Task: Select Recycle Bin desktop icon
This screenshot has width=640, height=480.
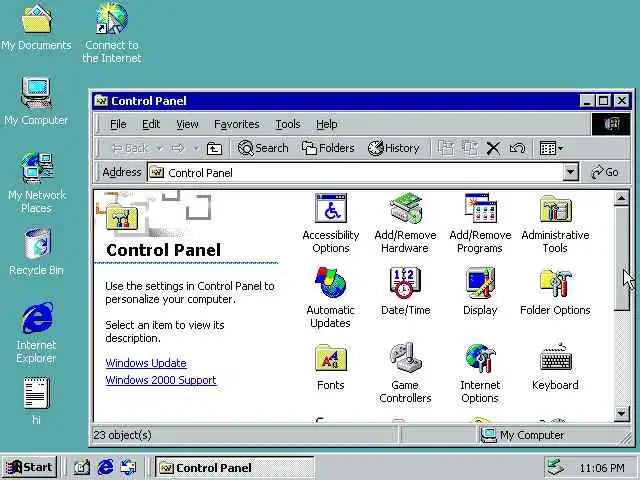Action: tap(36, 253)
